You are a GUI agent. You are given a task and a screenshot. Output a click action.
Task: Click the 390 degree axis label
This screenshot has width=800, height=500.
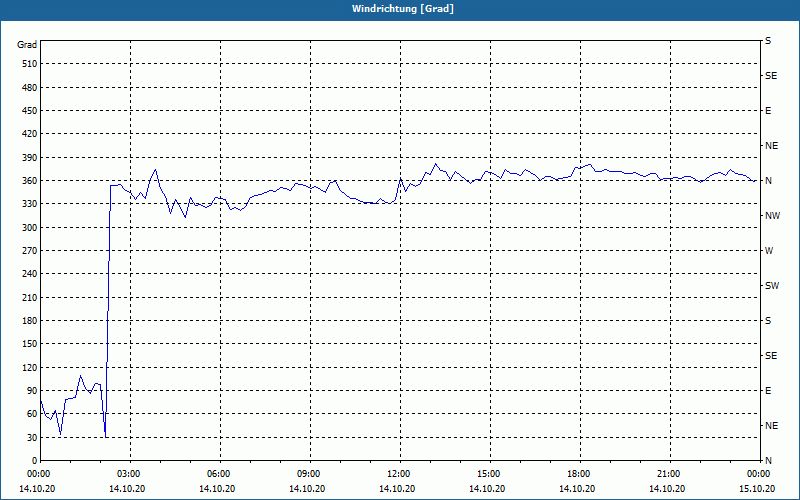pos(30,158)
